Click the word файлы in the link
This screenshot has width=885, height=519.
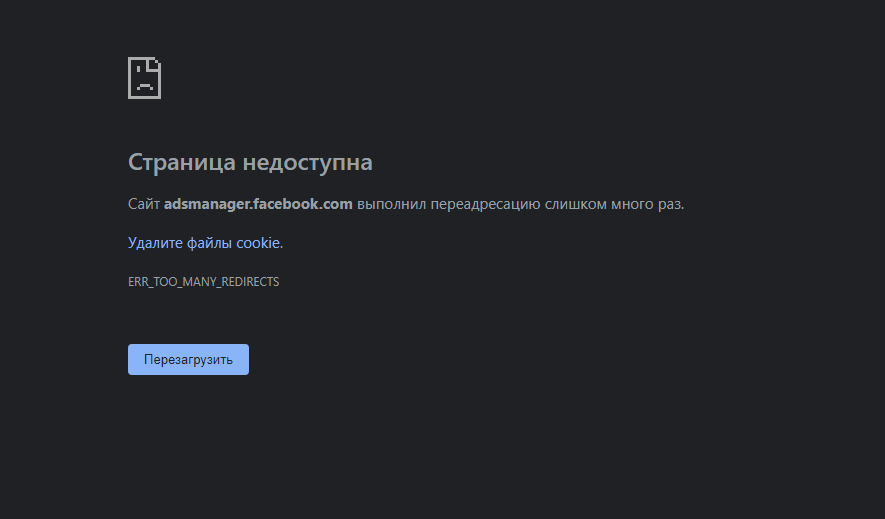[x=209, y=243]
